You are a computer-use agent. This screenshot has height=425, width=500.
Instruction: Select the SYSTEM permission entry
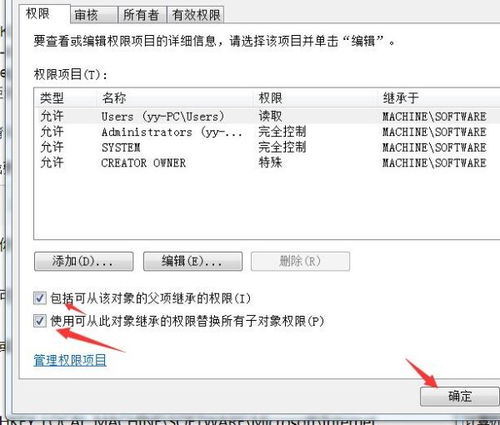pyautogui.click(x=267, y=147)
